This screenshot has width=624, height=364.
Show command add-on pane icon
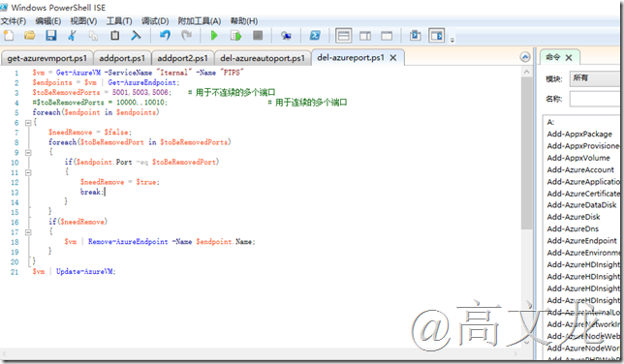437,36
